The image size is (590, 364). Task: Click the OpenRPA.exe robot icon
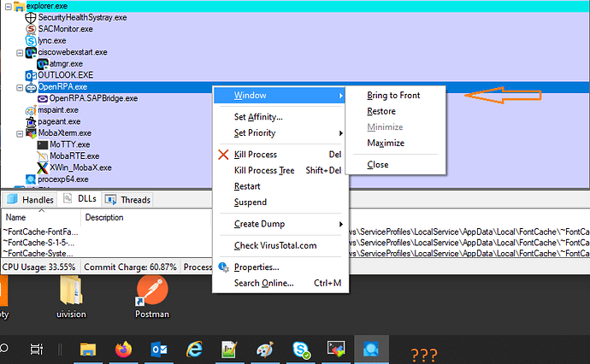point(31,87)
